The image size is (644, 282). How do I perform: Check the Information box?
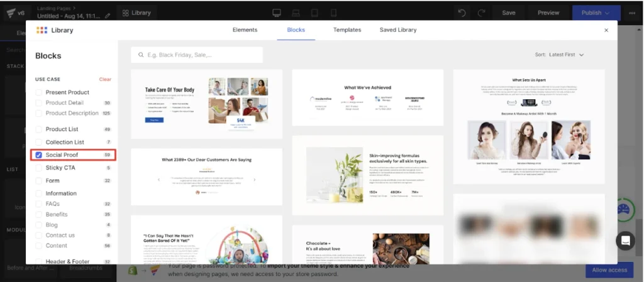click(38, 193)
